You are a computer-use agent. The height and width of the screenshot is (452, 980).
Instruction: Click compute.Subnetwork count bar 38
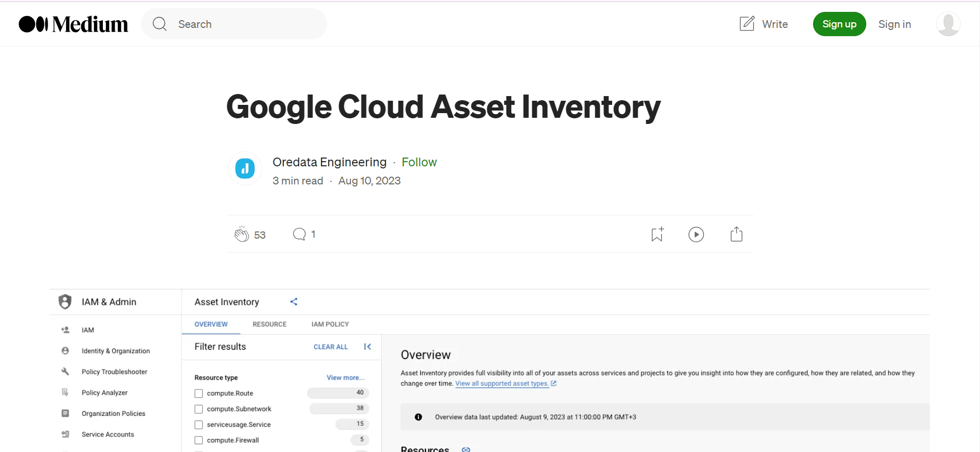pos(339,408)
